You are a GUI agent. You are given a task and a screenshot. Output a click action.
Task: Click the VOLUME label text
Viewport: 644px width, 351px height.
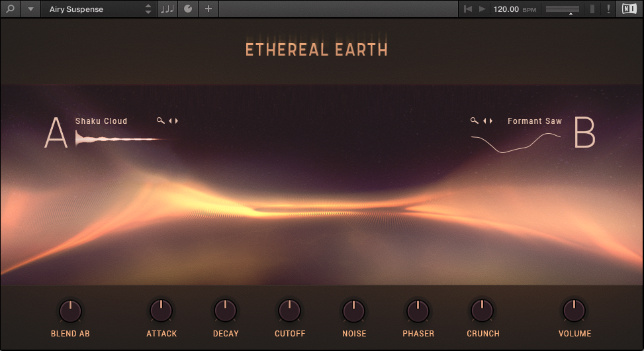pyautogui.click(x=575, y=334)
